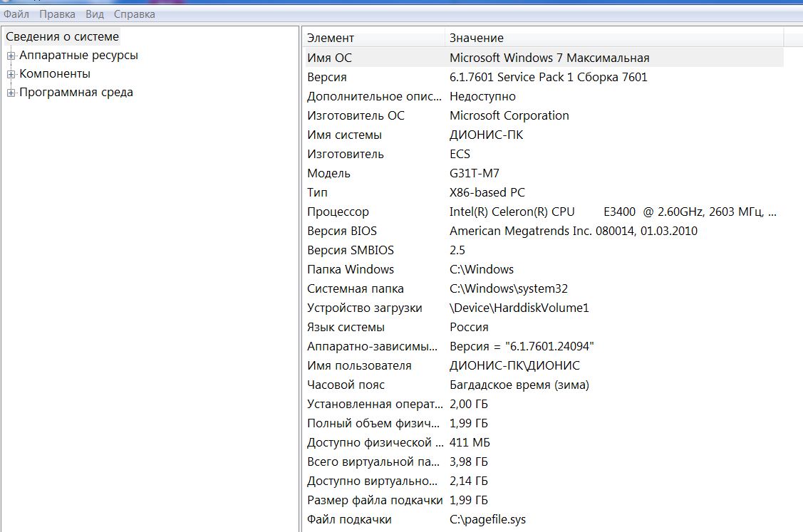Image resolution: width=803 pixels, height=532 pixels.
Task: Select Папка Windows row label
Action: pyautogui.click(x=351, y=269)
